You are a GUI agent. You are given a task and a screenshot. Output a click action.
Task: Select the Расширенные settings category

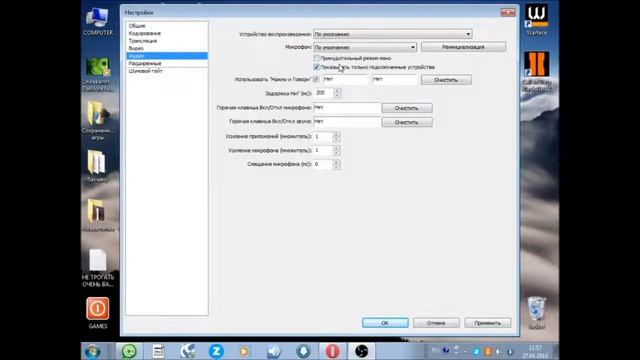coord(167,63)
